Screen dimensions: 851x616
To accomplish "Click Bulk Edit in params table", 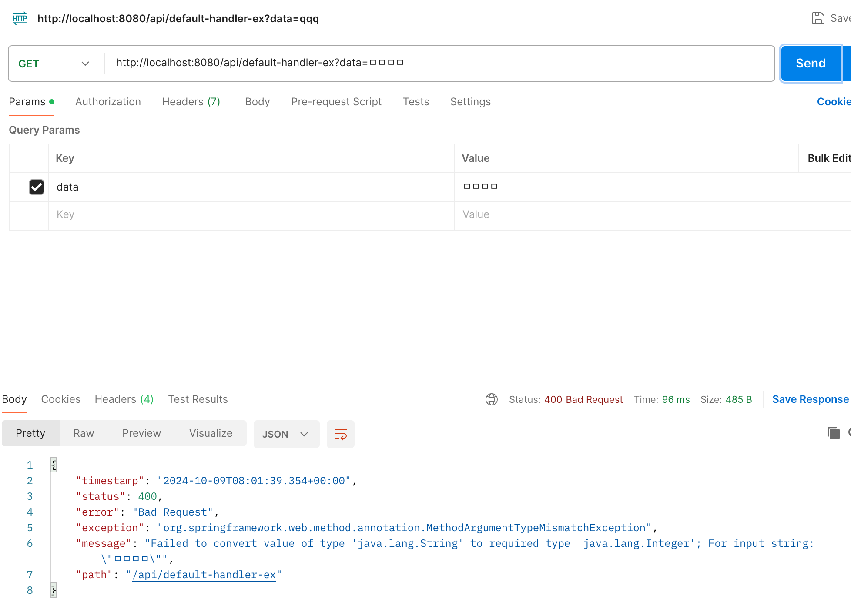I will (828, 158).
